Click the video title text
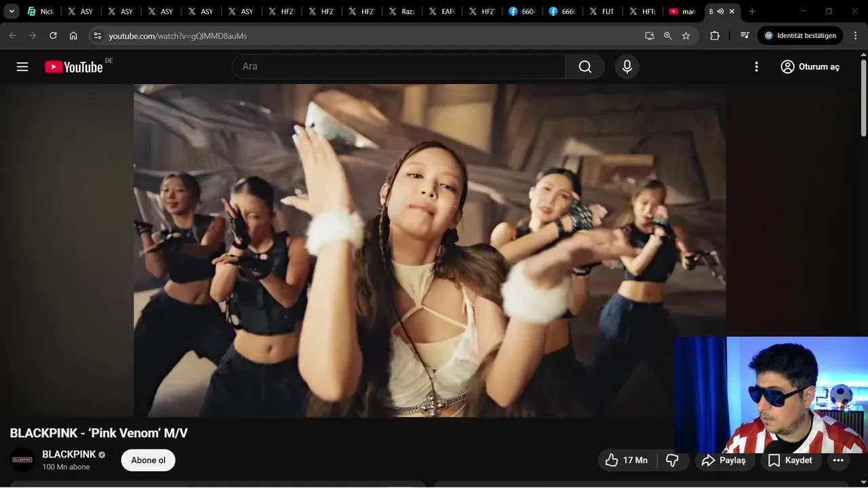Screen dimensions: 868x488 coord(99,433)
